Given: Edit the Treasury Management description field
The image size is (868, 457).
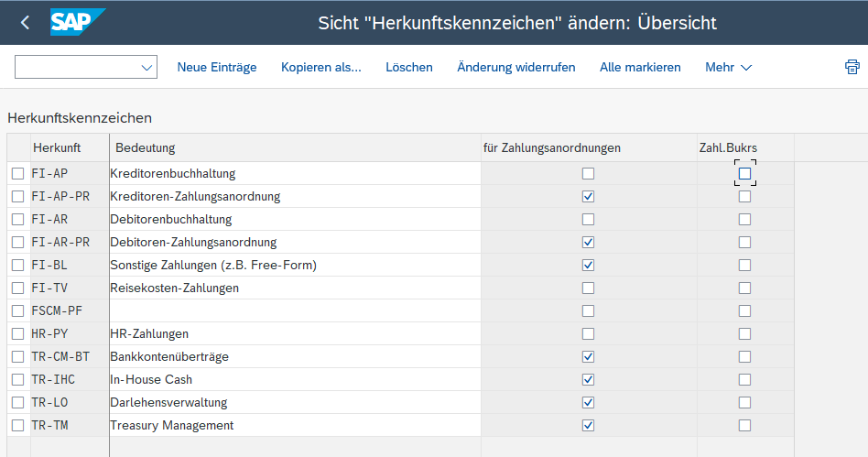Looking at the screenshot, I should [293, 425].
